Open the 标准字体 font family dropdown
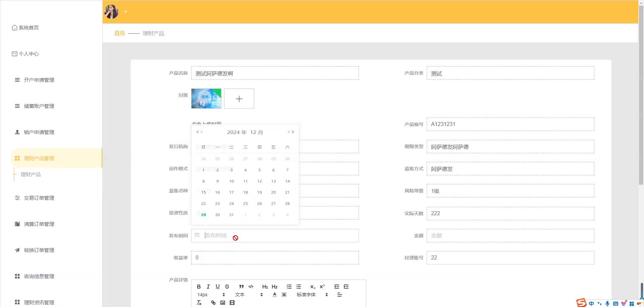Viewport: 644px width, 307px height. click(x=312, y=295)
